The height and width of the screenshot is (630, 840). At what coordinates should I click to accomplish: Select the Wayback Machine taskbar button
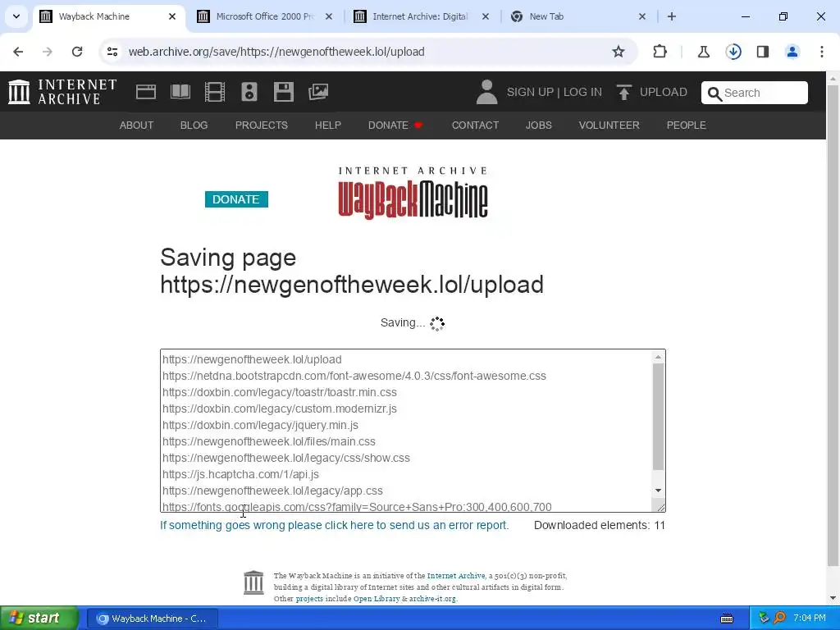click(152, 619)
